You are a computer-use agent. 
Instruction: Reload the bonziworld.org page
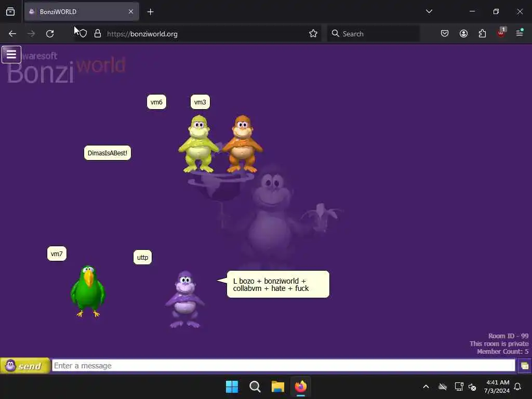pos(50,34)
